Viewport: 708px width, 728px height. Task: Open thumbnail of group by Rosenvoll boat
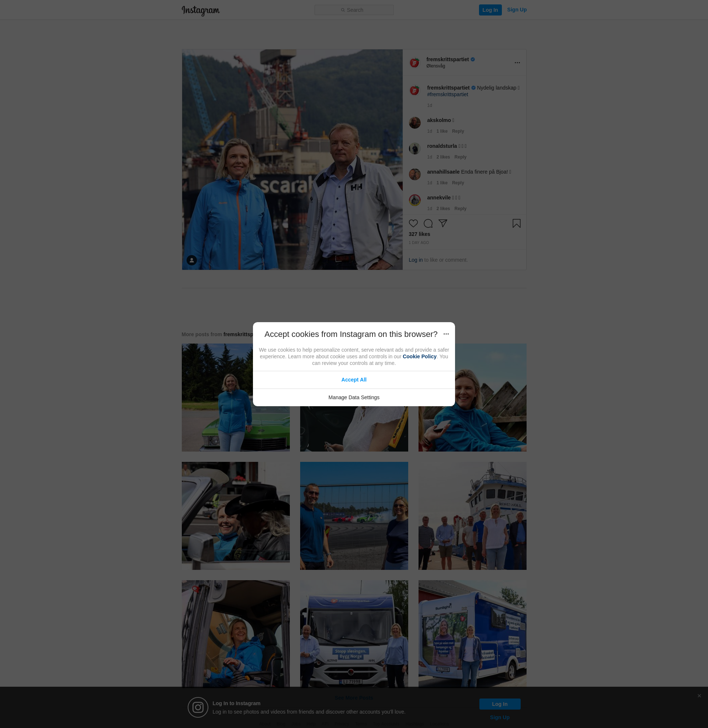click(472, 516)
